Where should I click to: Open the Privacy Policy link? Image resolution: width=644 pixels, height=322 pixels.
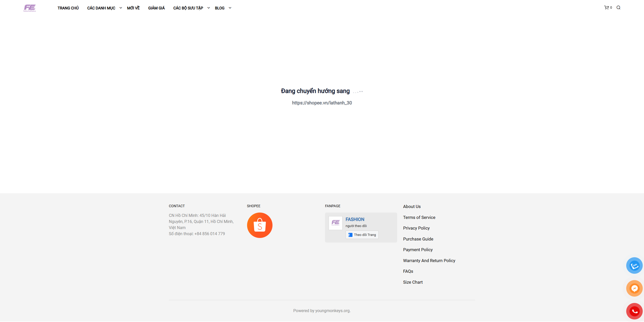point(416,228)
